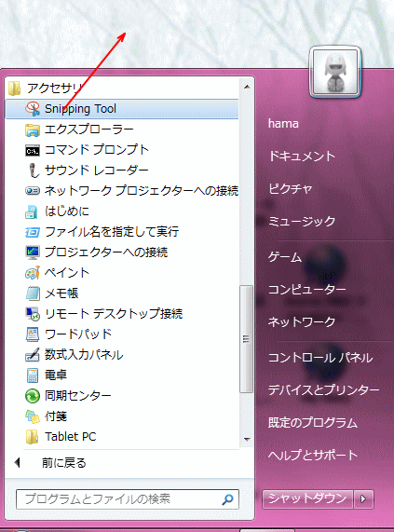The width and height of the screenshot is (394, 532).
Task: Open ピクチャ in the right pane
Action: (290, 188)
